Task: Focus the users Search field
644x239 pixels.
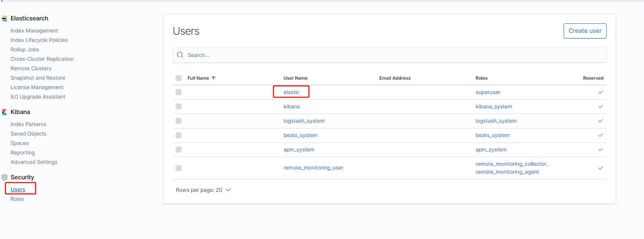Action: click(x=390, y=55)
